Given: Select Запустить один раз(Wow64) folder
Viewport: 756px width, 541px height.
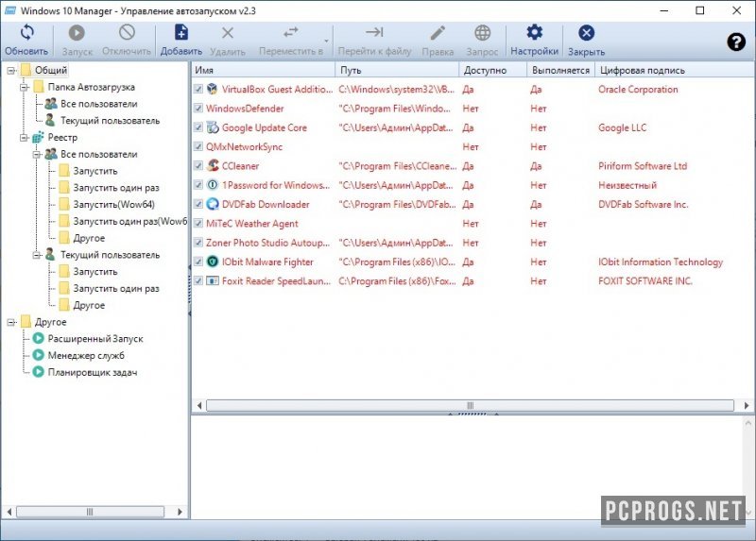Looking at the screenshot, I should click(x=129, y=221).
